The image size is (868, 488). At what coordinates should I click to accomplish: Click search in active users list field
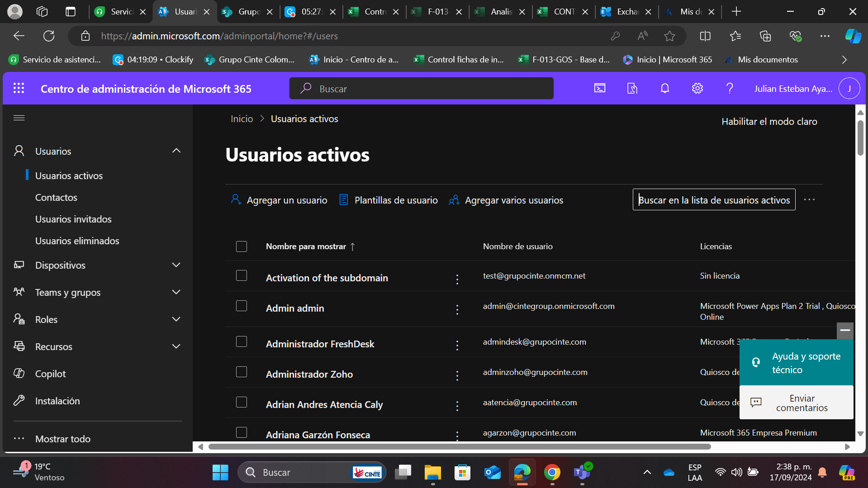tap(714, 199)
